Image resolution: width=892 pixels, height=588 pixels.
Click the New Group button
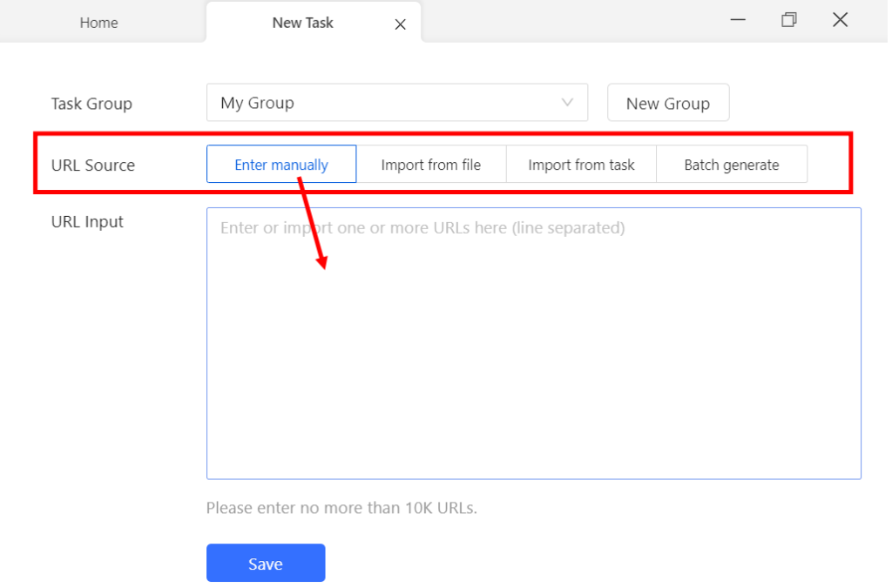click(668, 104)
